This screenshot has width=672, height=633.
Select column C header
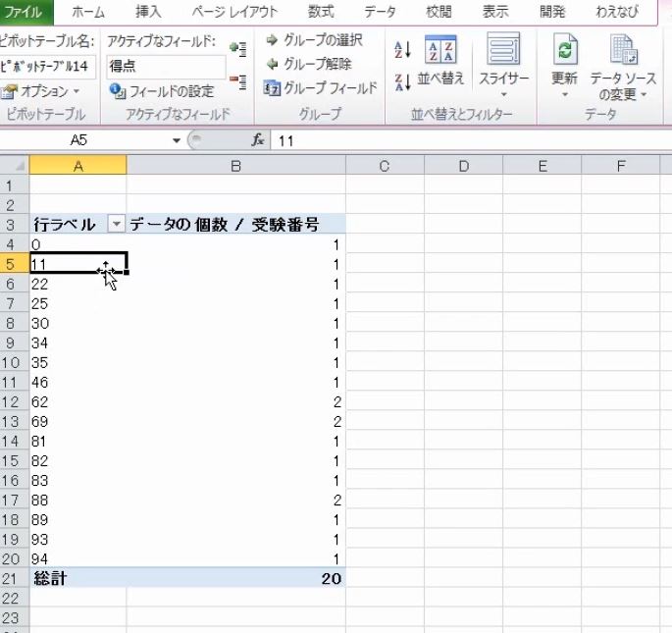point(385,166)
